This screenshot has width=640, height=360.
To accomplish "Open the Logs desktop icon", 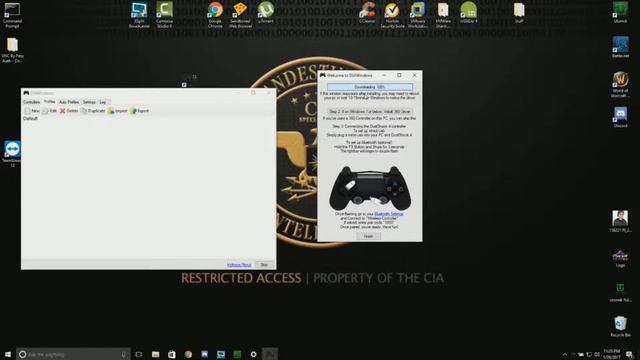I will 620,258.
